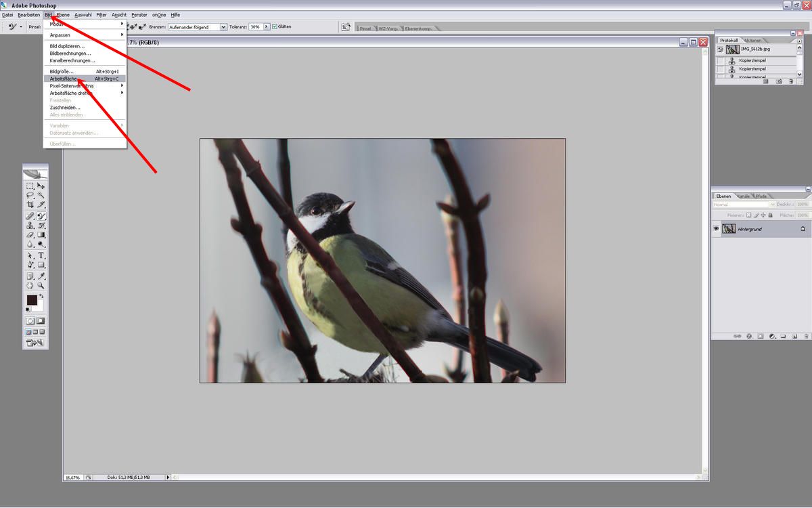Select the Notes tool
Screen dimensions: 812x508
[x=30, y=276]
